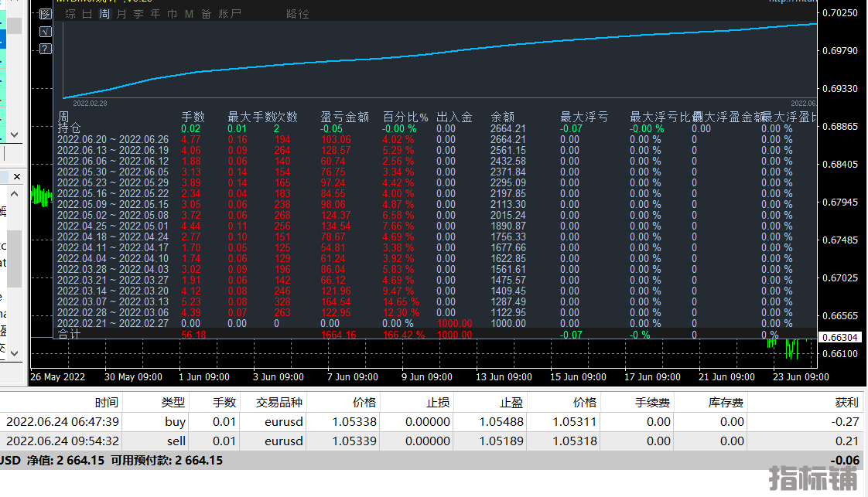Click the upper left panel scrollbar thumb
Screen dimensions: 868x497
(15, 26)
